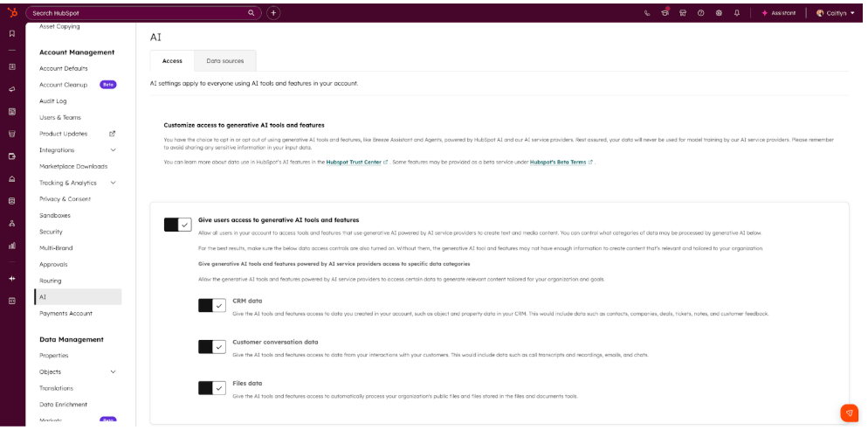Open the Marketplace storefront icon
Screen dimensions: 868x430
pyautogui.click(x=683, y=13)
